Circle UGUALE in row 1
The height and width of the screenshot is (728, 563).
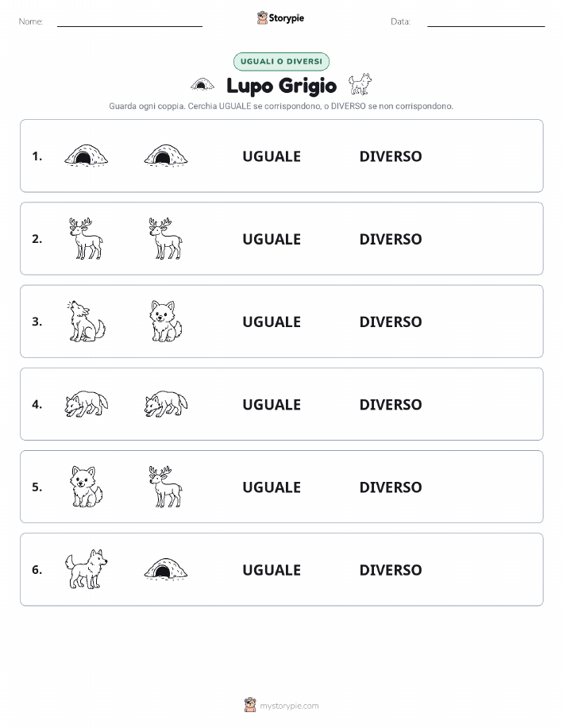tap(272, 156)
